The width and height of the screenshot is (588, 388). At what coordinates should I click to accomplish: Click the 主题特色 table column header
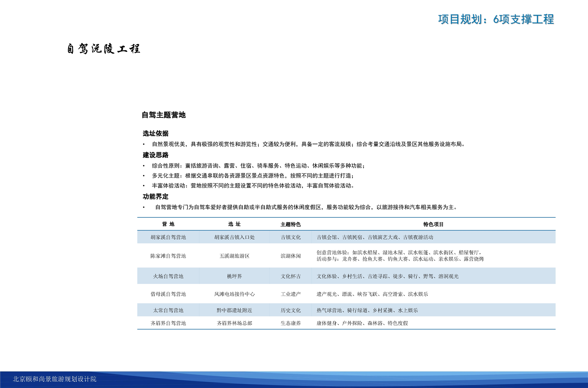pos(291,224)
